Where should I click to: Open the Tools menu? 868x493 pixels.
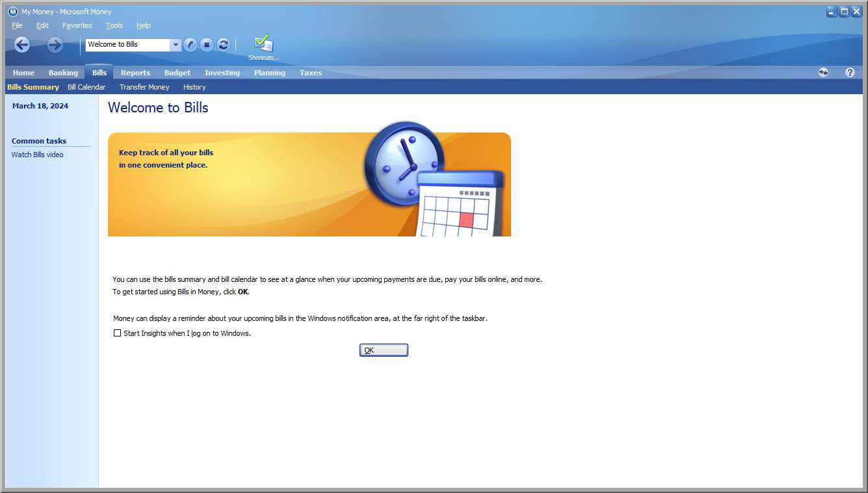click(x=114, y=25)
